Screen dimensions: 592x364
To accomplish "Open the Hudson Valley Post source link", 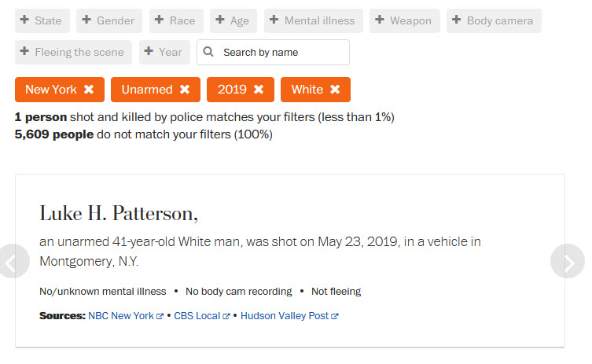I will (289, 316).
